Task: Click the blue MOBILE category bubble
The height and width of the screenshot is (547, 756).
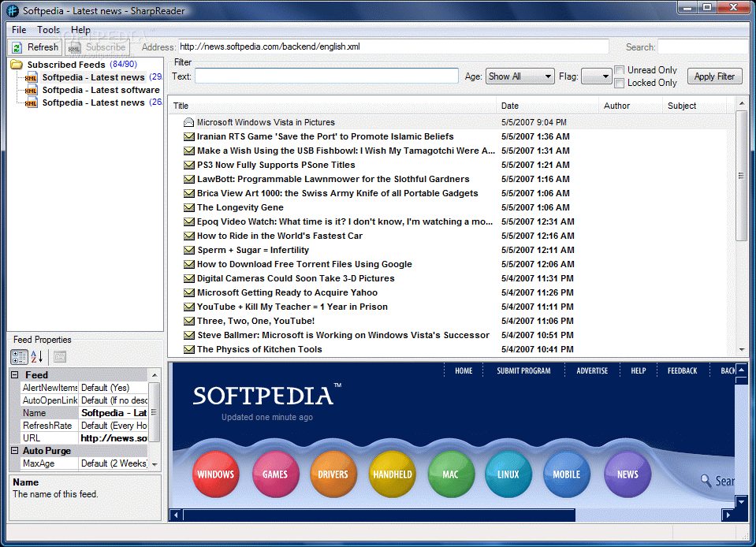Action: (x=567, y=474)
